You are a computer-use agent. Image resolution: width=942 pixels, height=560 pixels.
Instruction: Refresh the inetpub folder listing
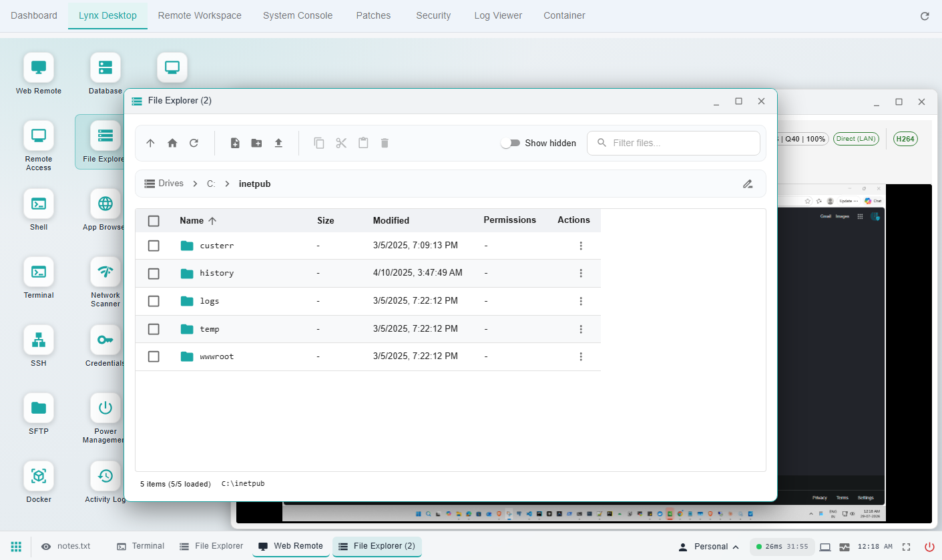click(194, 143)
